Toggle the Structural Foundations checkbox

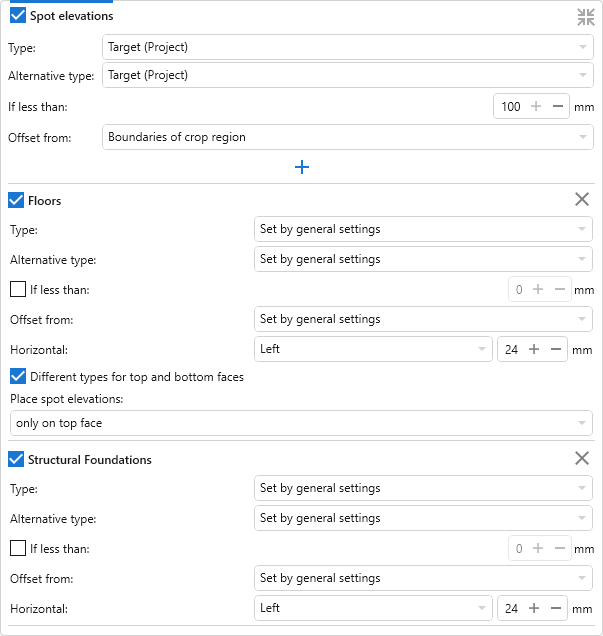[x=17, y=459]
